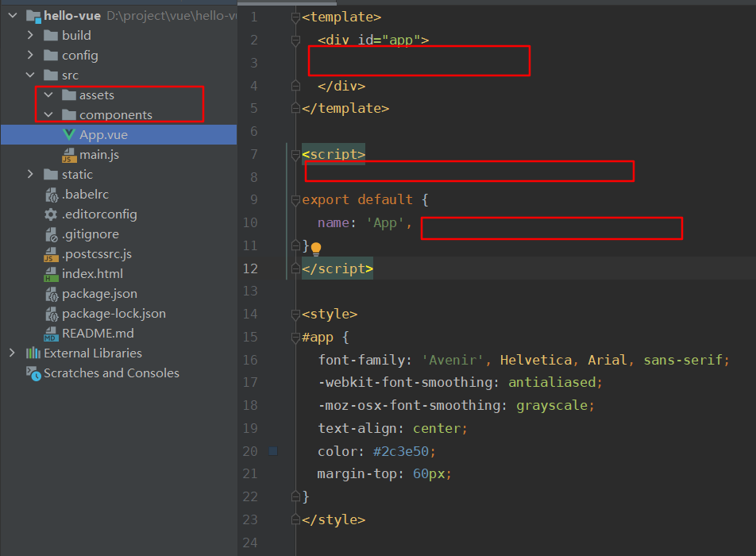Click the hello-vue project module icon
This screenshot has height=556, width=756.
tap(33, 16)
